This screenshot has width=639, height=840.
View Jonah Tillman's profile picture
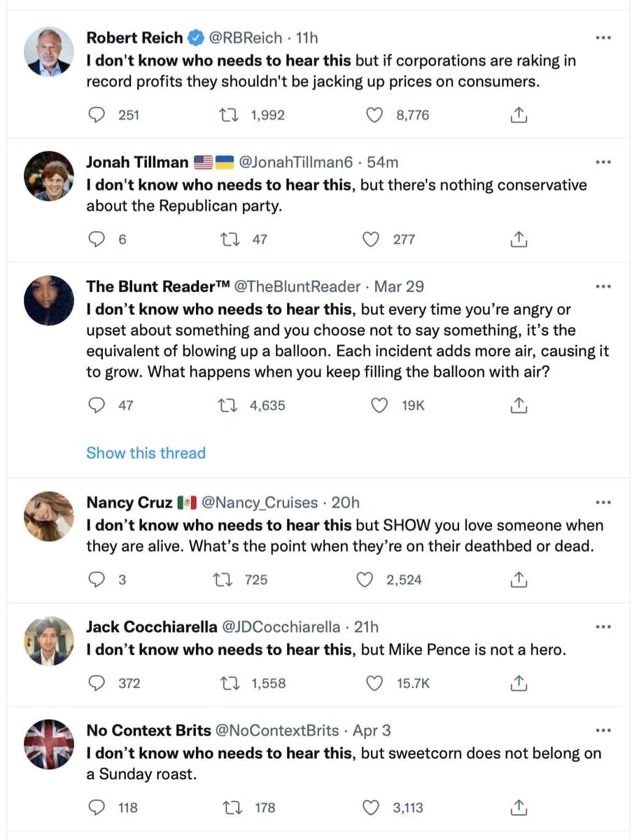pyautogui.click(x=48, y=176)
